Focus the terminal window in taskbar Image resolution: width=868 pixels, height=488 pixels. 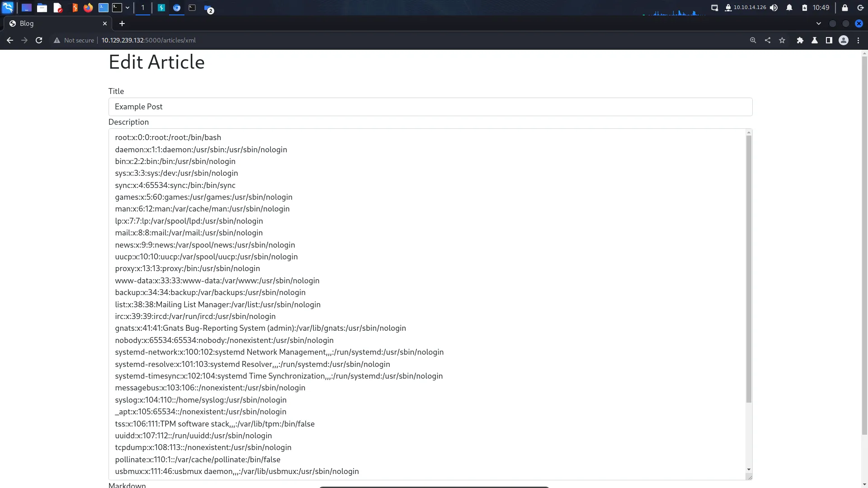tap(192, 8)
